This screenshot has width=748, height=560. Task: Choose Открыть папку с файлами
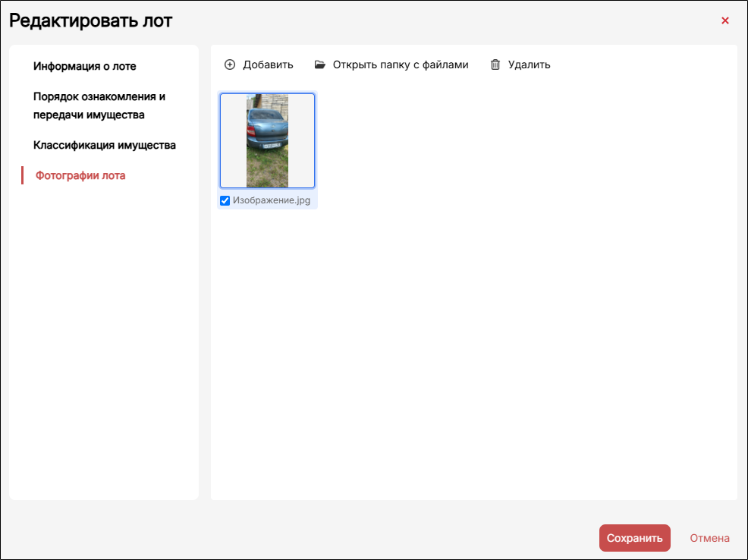(x=401, y=64)
